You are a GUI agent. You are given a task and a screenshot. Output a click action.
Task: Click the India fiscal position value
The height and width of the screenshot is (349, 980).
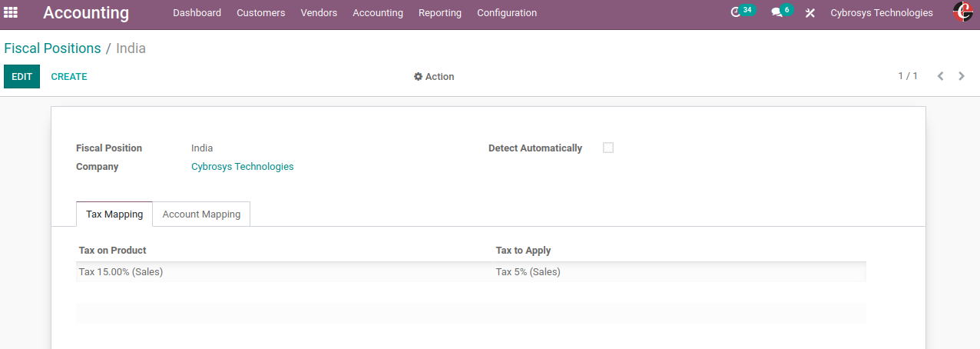point(202,148)
